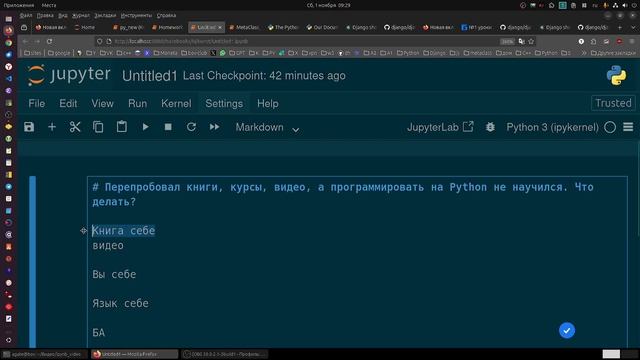Go forward in Firefox history

pyautogui.click(x=37, y=41)
